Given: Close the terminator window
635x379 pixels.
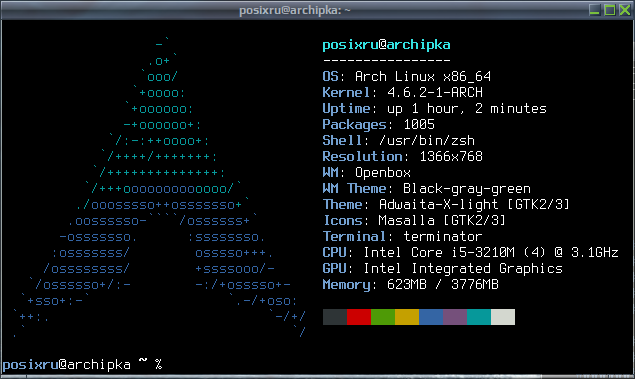Looking at the screenshot, I should coord(625,10).
